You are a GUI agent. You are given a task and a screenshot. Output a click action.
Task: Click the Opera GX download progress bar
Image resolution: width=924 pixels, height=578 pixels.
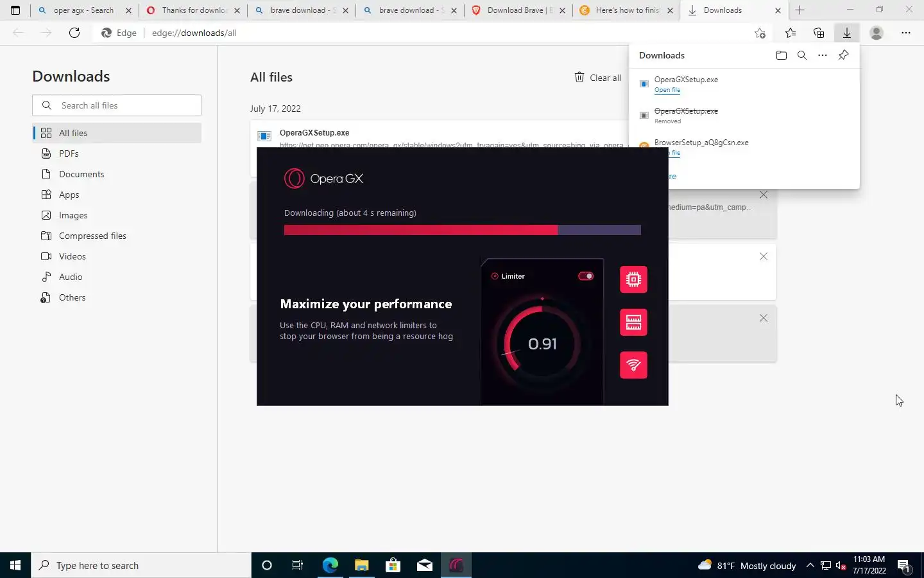tap(463, 230)
